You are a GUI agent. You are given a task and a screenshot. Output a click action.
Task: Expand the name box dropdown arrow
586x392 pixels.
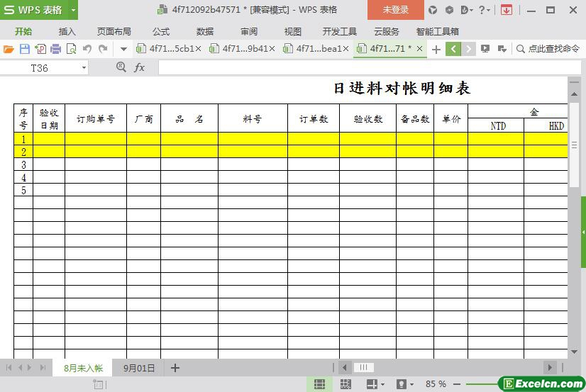click(84, 68)
